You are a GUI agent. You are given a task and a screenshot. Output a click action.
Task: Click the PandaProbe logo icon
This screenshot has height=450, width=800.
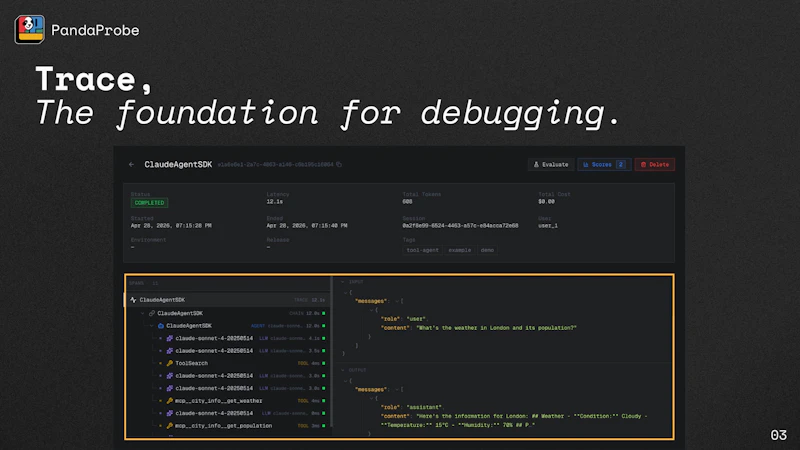pos(29,30)
